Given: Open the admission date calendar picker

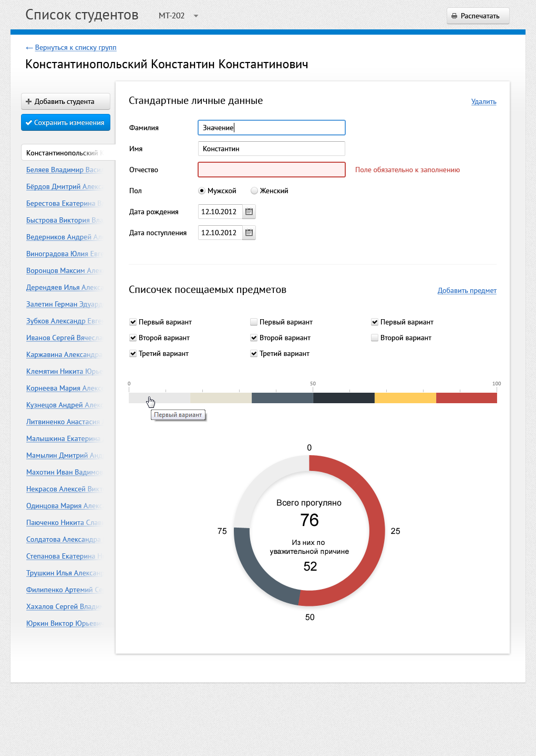Looking at the screenshot, I should coord(249,233).
